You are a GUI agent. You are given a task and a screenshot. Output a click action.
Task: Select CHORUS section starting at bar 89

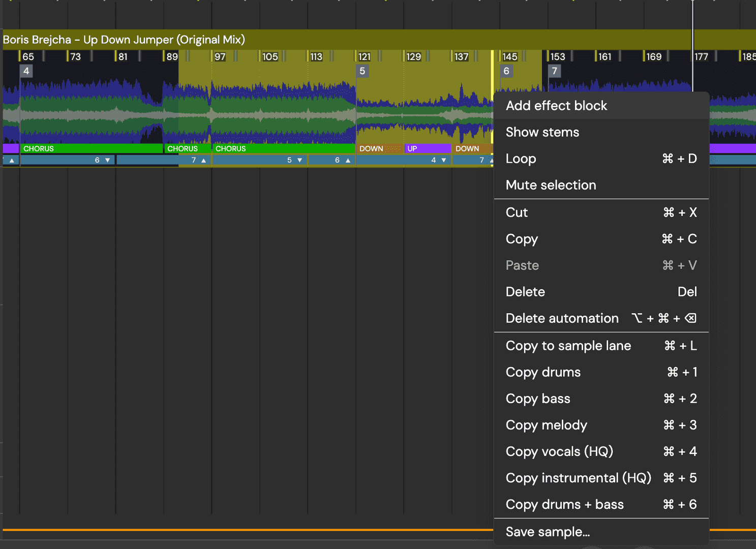click(x=188, y=148)
